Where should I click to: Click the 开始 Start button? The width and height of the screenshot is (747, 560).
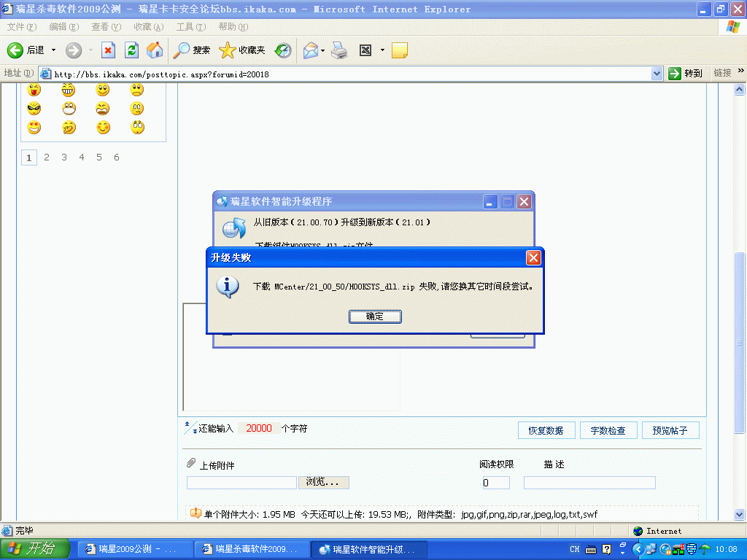(x=35, y=549)
